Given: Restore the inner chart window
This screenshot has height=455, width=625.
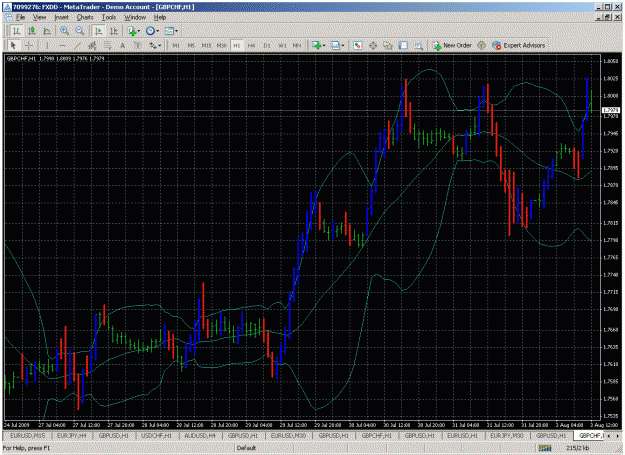Looking at the screenshot, I should point(607,17).
